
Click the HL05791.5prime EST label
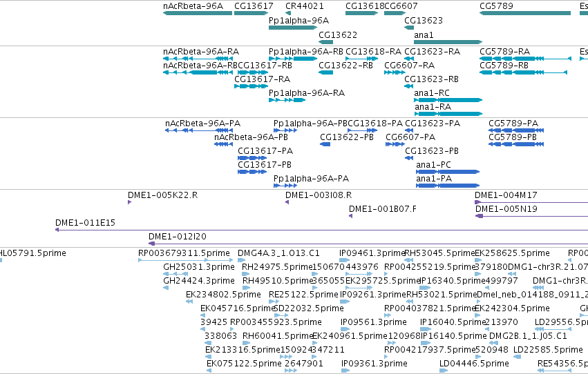(33, 253)
